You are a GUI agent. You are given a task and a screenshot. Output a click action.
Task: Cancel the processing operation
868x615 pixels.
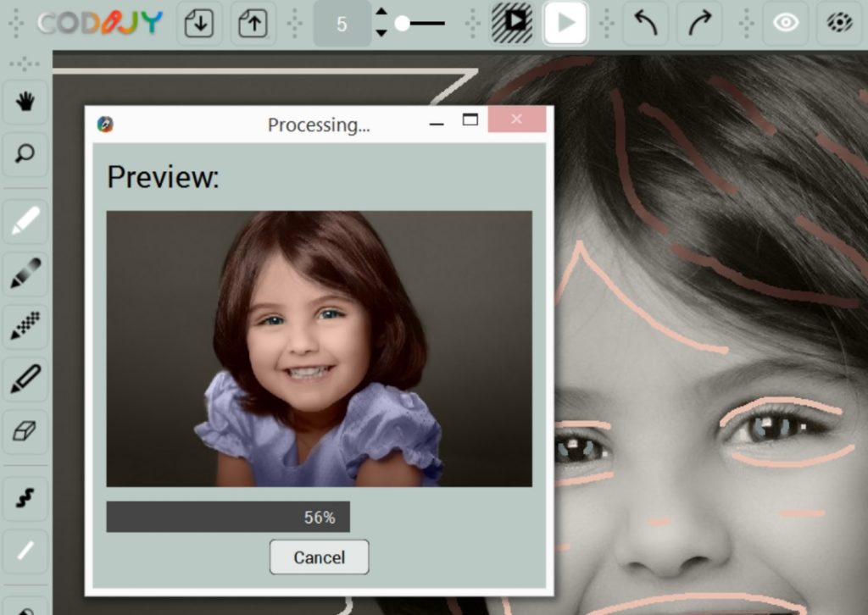[x=319, y=557]
